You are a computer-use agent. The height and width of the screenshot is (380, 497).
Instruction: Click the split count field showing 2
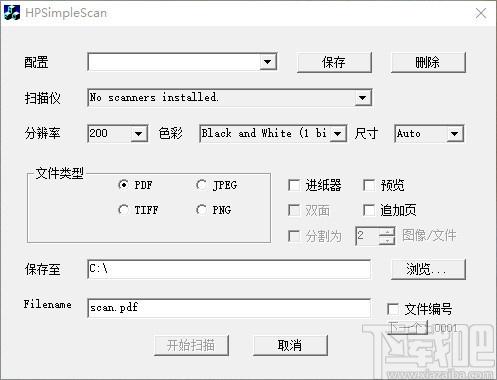tap(367, 236)
